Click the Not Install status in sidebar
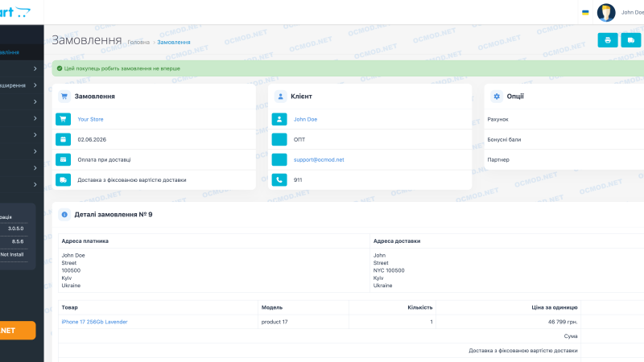Image resolution: width=644 pixels, height=362 pixels. click(12, 254)
